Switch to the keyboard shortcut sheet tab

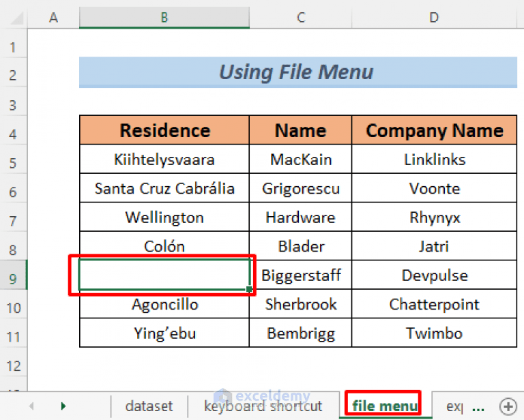pos(263,406)
